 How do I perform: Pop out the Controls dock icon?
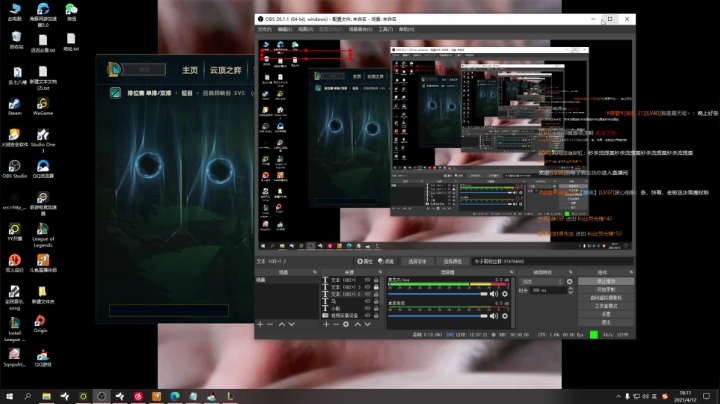[631, 272]
